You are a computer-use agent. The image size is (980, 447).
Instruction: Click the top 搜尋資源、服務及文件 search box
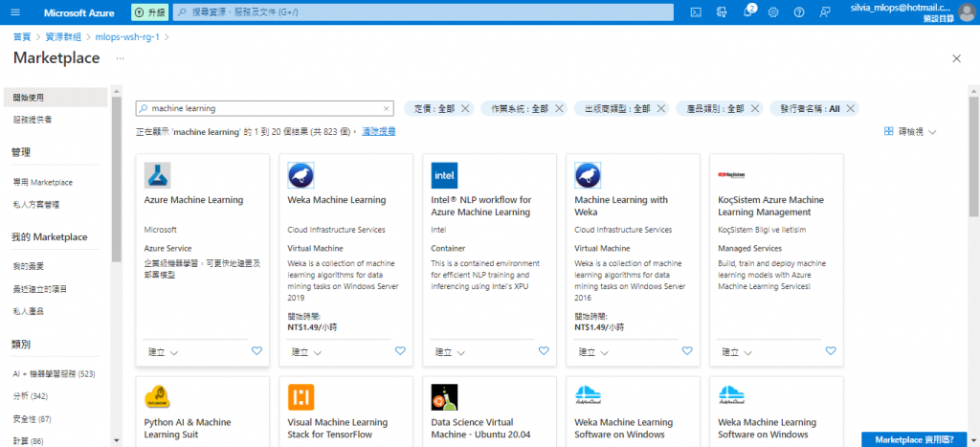coord(423,12)
